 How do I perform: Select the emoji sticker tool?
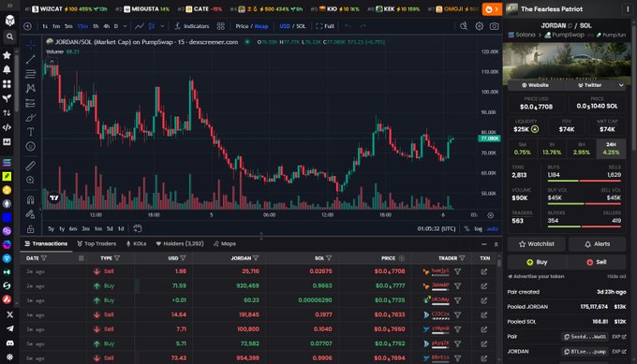tap(31, 147)
